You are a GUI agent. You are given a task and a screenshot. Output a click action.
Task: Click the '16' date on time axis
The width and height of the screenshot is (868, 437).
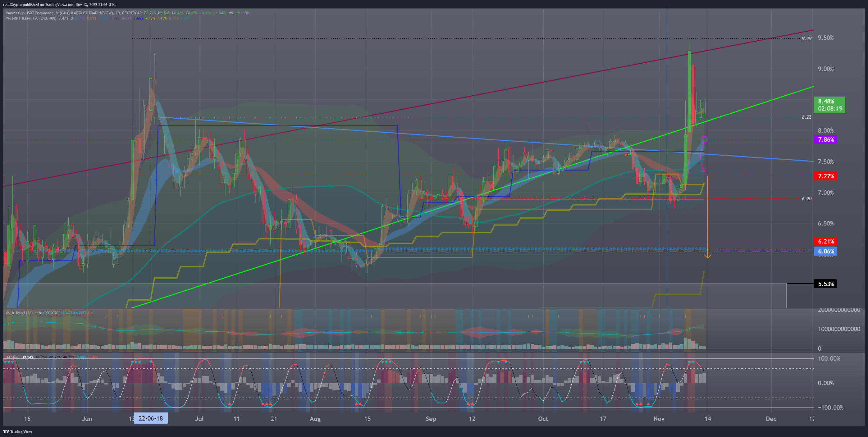click(27, 419)
